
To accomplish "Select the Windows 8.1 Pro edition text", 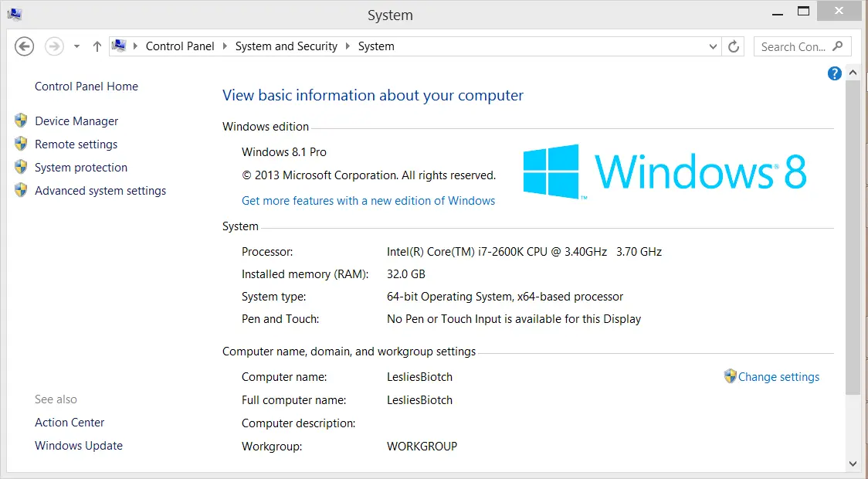I will point(284,152).
